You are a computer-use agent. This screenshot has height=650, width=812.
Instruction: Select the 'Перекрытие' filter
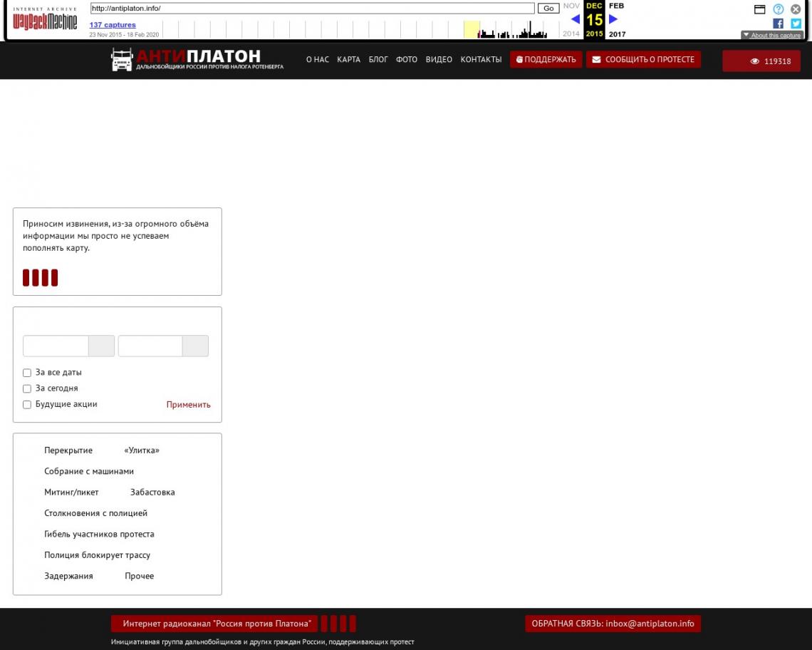(x=68, y=450)
